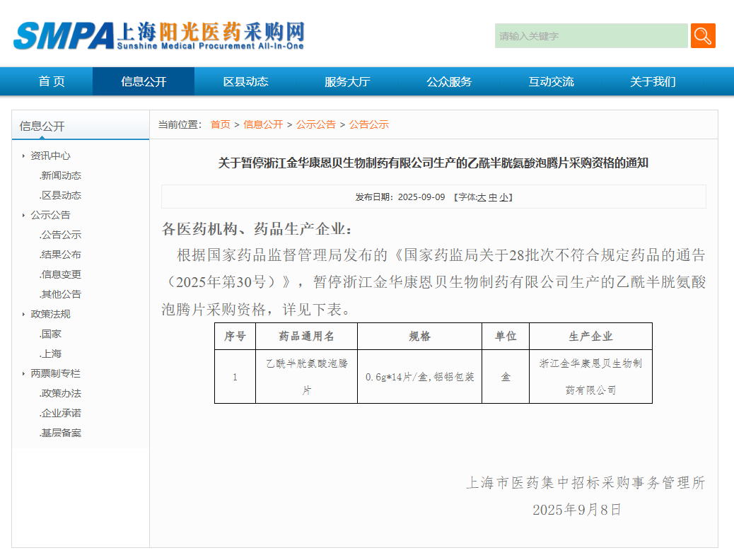Set font size to 中
The image size is (734, 560).
(492, 197)
